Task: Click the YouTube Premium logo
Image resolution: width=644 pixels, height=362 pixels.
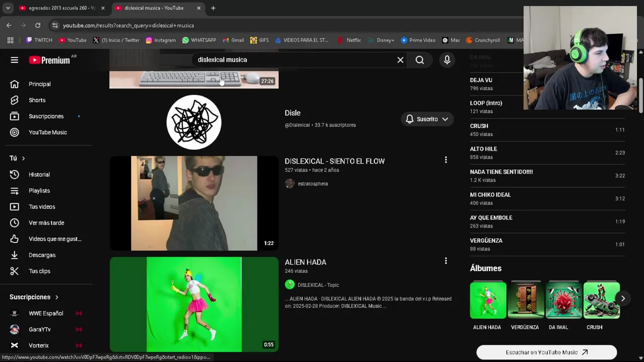Action: 49,60
